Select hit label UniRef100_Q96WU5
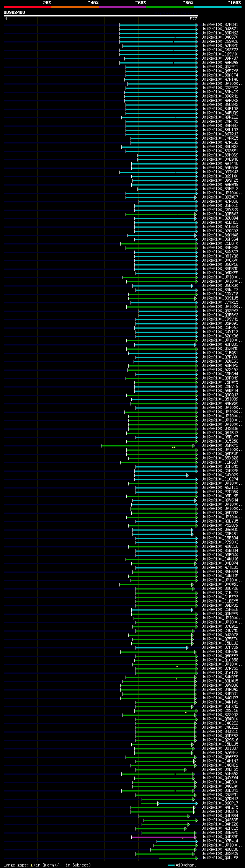245x868 pixels. (x=220, y=529)
